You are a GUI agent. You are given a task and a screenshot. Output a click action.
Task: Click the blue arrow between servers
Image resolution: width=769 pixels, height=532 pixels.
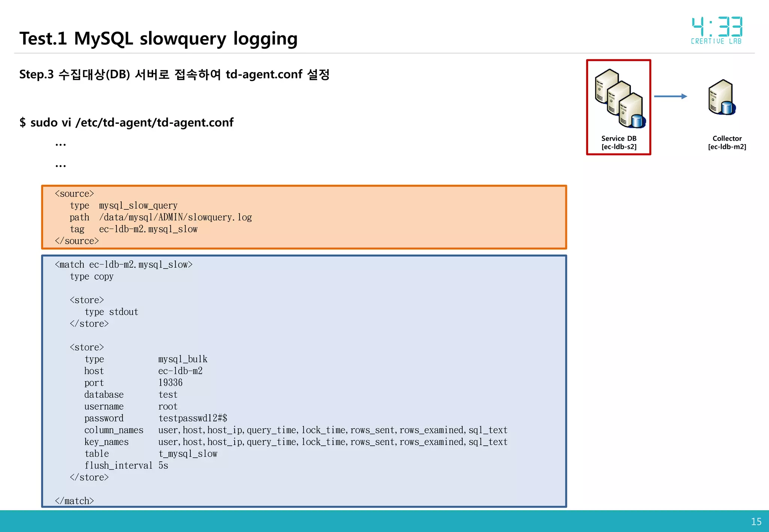(x=670, y=96)
